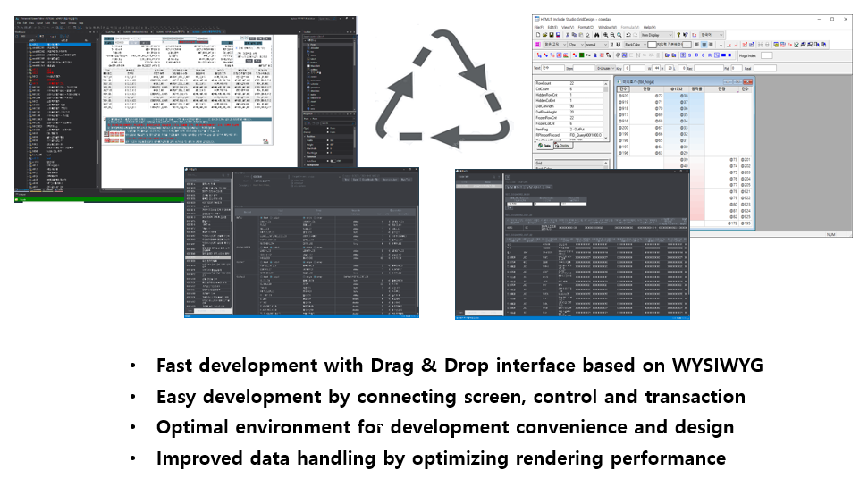Open the BackColor dropdown in format toolbar
This screenshot has height=479, width=868.
(636, 44)
